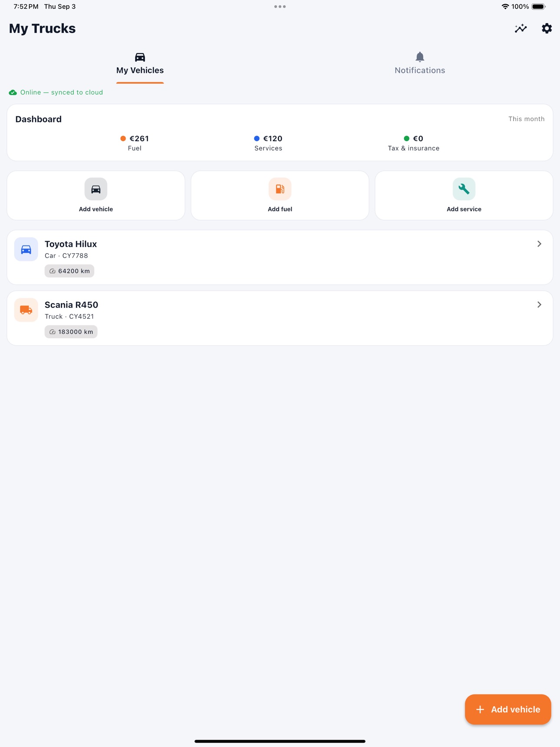Tap the orange floating Add vehicle button
Viewport: 560px width, 747px height.
(x=508, y=709)
